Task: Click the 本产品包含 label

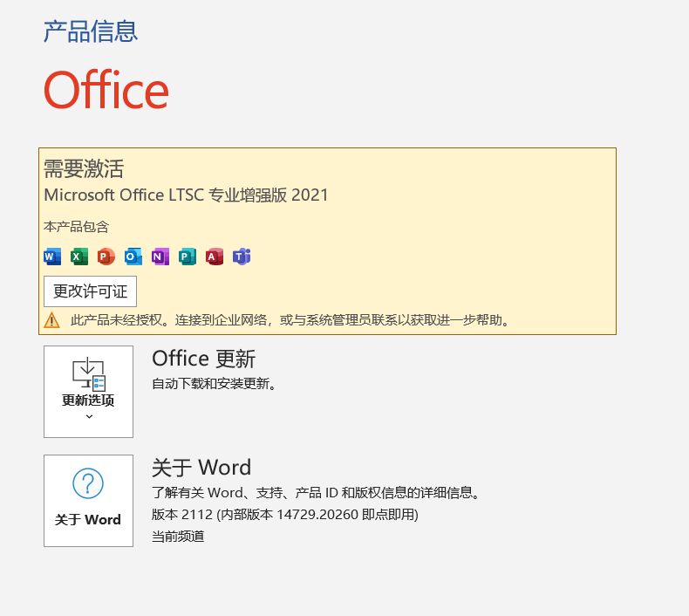Action: point(76,227)
